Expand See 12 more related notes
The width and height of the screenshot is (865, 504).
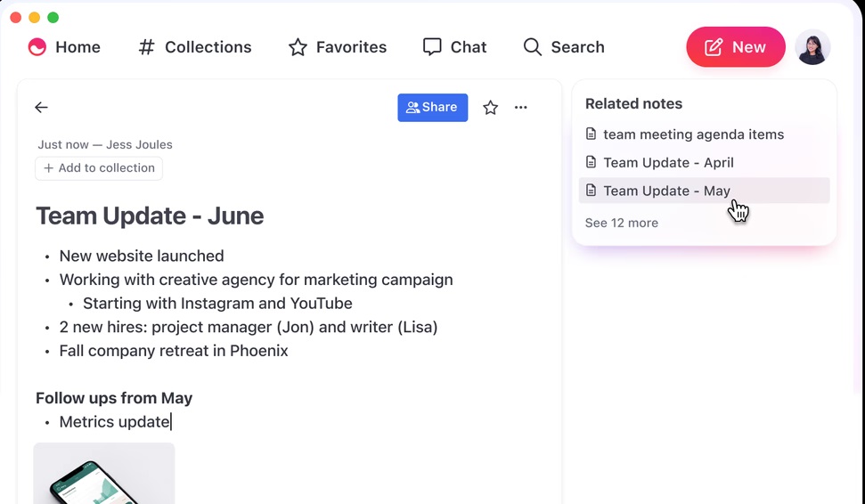pos(621,223)
